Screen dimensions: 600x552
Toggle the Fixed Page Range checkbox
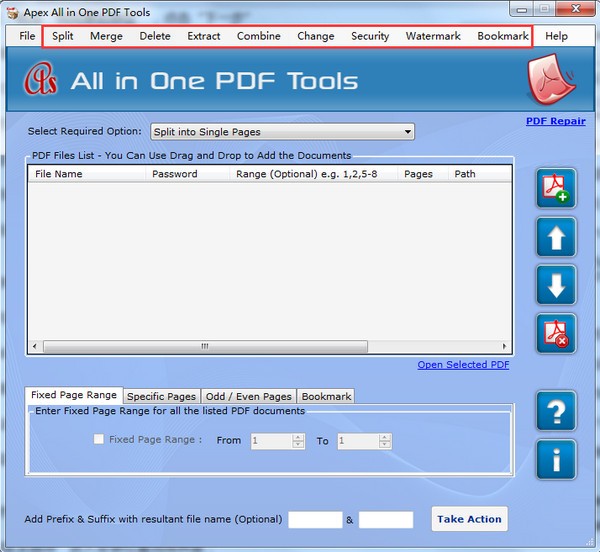click(99, 439)
